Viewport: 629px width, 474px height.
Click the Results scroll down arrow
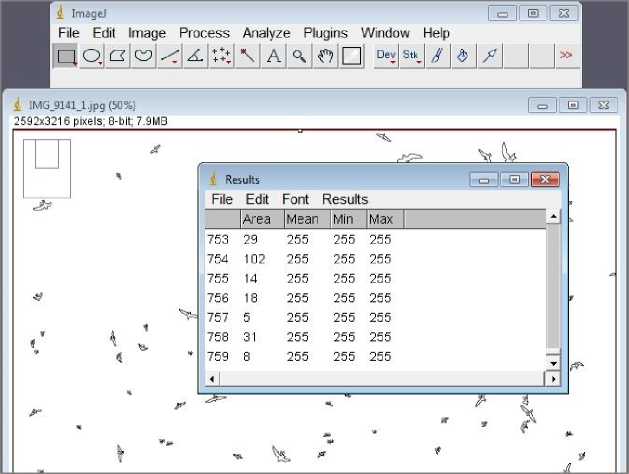click(553, 364)
